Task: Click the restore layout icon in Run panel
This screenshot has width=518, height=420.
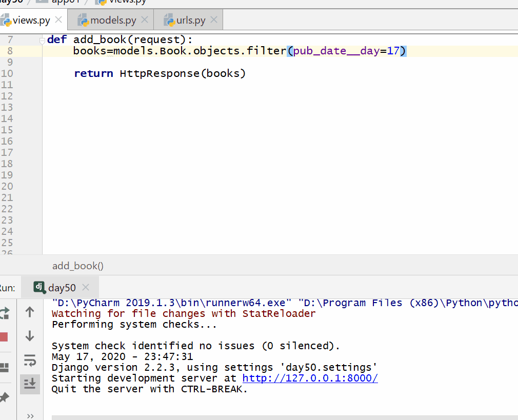Action: (4, 367)
